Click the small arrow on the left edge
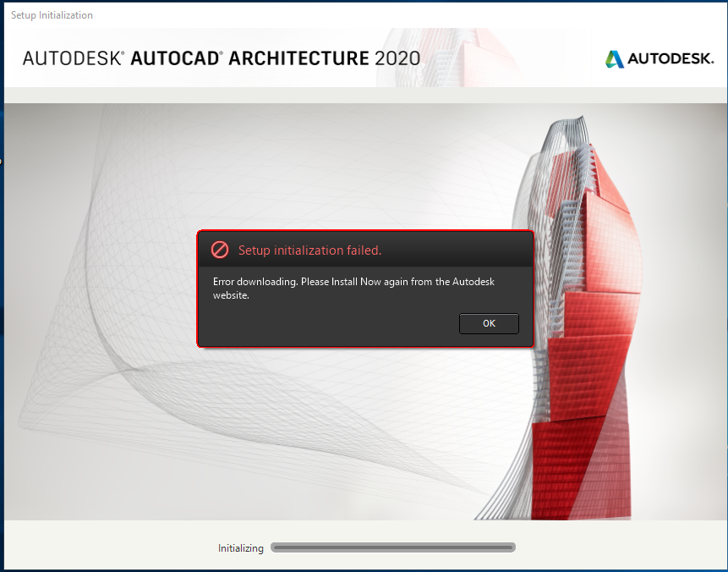 [x=3, y=160]
